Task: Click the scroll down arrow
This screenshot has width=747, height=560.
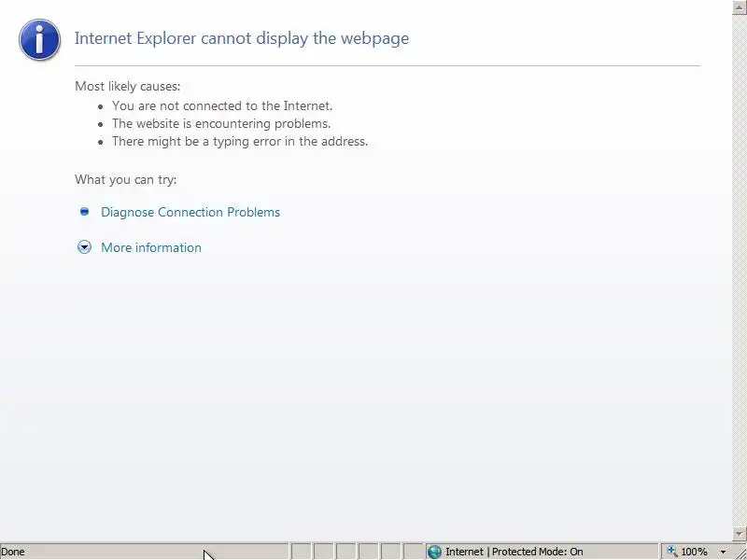Action: [x=740, y=533]
